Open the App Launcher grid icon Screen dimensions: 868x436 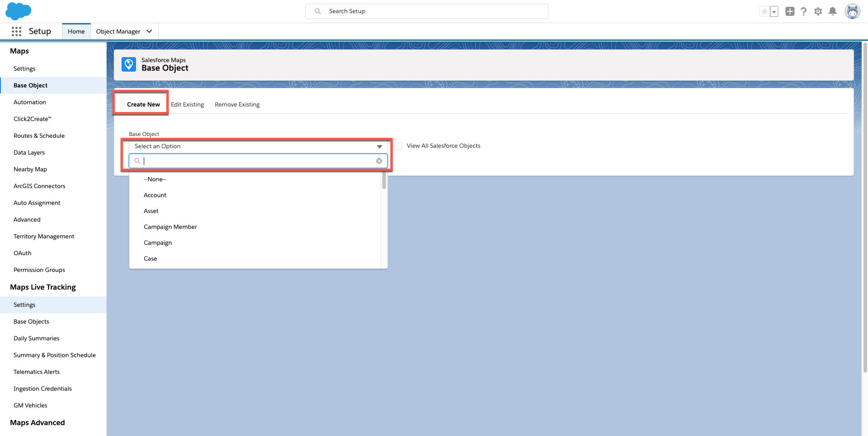16,31
